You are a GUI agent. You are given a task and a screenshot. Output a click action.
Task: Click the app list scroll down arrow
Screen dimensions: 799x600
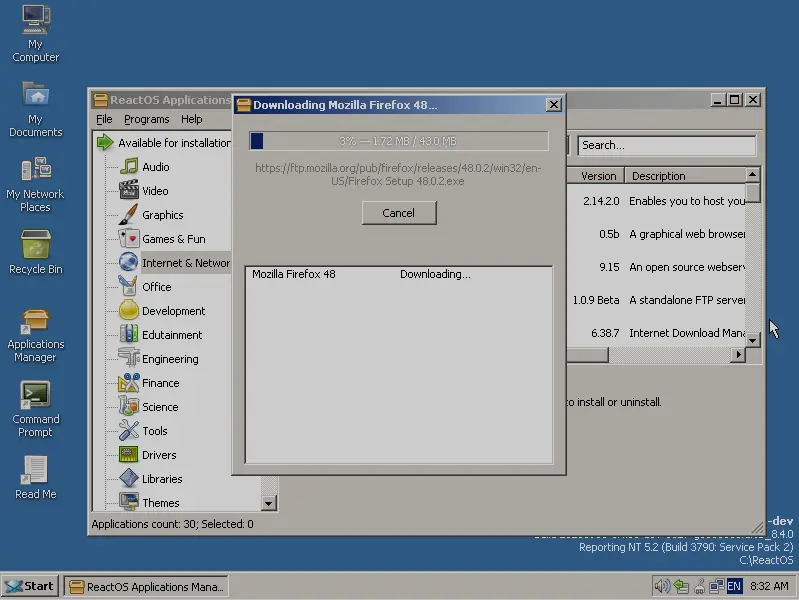(x=753, y=340)
